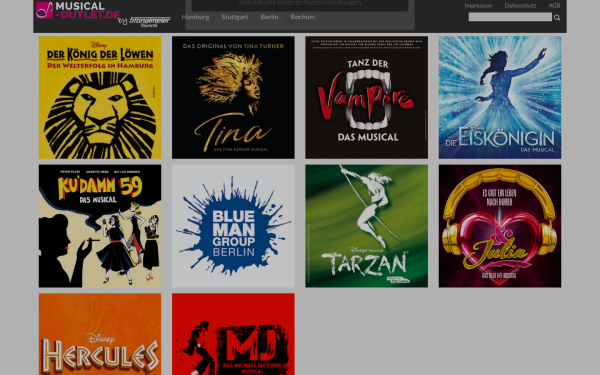The height and width of the screenshot is (375, 600).
Task: Open the Tina Turner musical poster
Action: point(233,97)
